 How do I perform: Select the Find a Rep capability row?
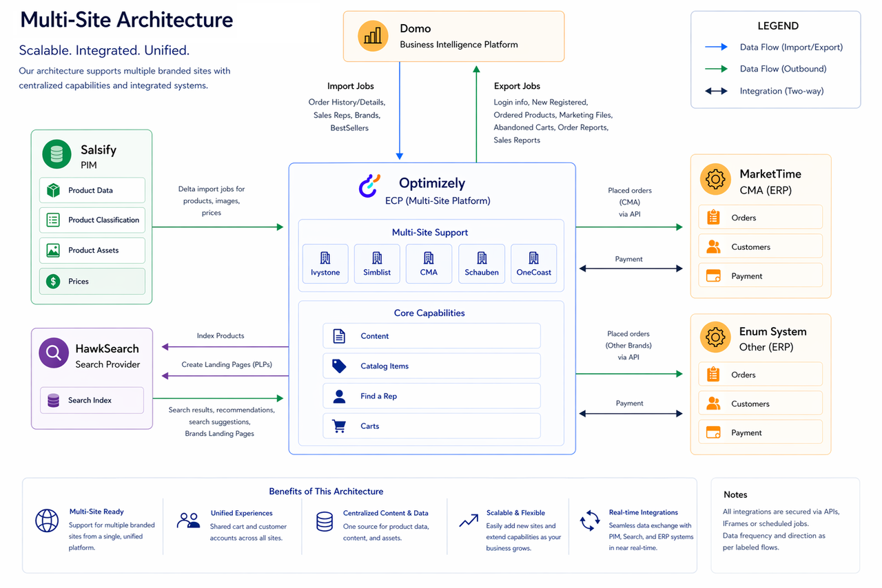pyautogui.click(x=431, y=396)
